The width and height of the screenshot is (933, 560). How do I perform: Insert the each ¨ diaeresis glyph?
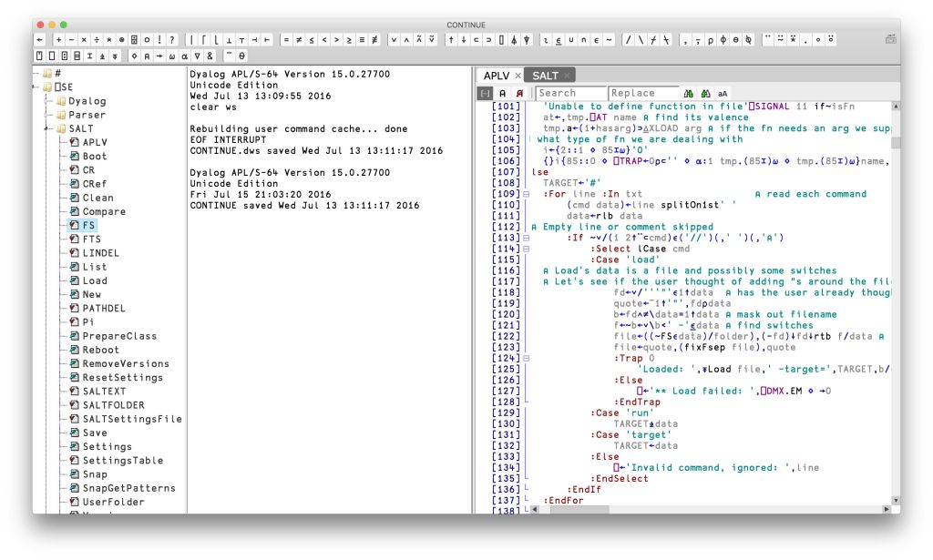pyautogui.click(x=767, y=40)
